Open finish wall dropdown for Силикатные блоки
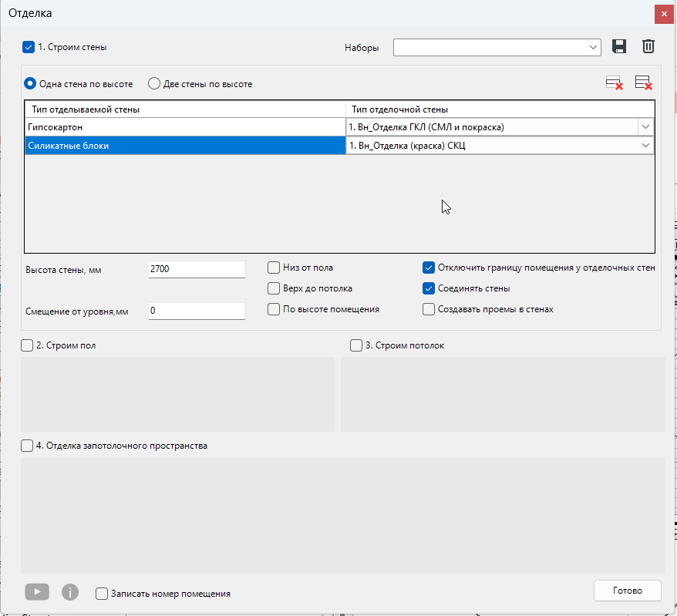Viewport: 677px width, 616px height. tap(645, 145)
